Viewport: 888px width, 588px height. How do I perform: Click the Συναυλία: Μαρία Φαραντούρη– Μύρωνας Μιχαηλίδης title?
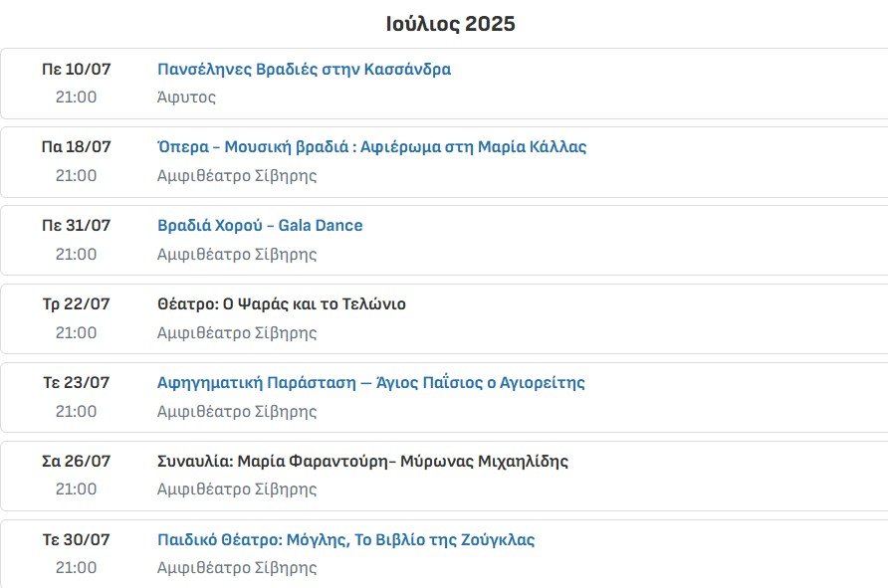(x=362, y=462)
